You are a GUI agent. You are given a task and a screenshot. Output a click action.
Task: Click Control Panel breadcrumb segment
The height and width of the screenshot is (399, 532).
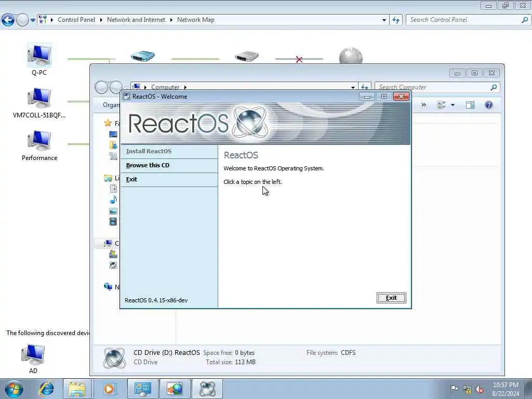[76, 20]
